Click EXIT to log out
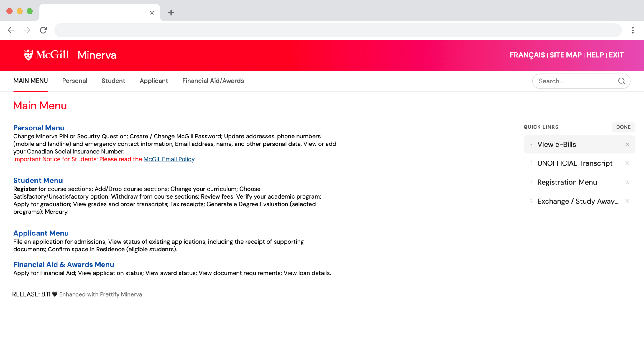 tap(616, 55)
